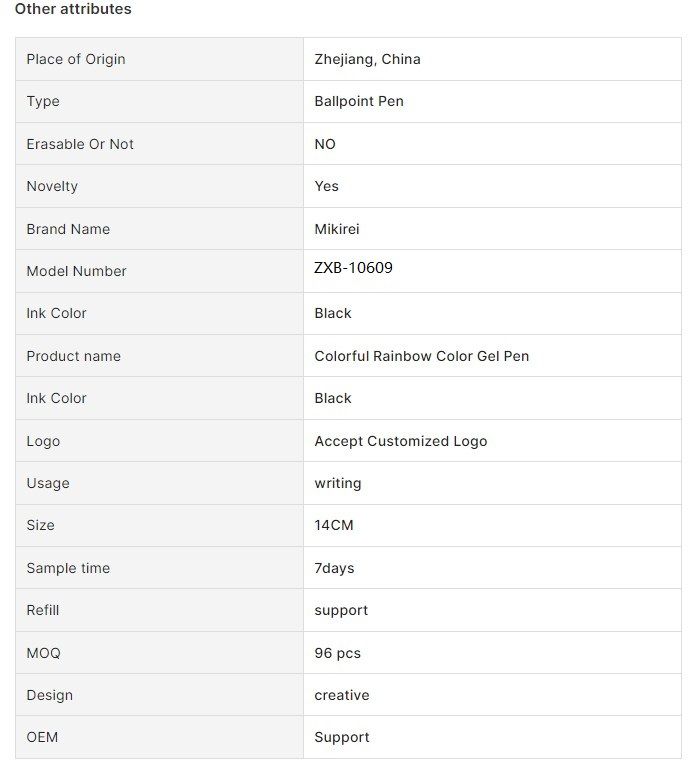This screenshot has width=696, height=772.
Task: Select the Product name label
Action: point(73,356)
